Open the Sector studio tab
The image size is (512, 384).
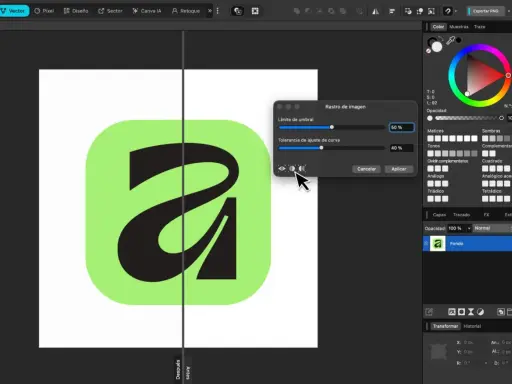110,11
